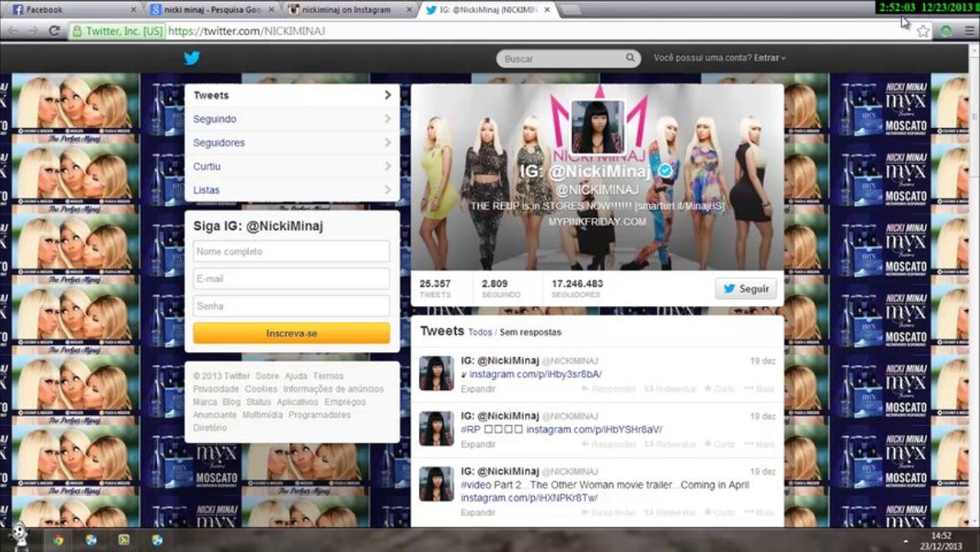The width and height of the screenshot is (980, 552).
Task: Click the #RP hashtag
Action: pos(470,429)
